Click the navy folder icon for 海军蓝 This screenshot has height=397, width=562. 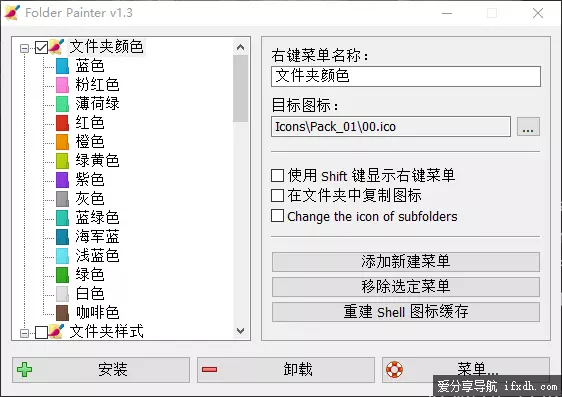62,237
